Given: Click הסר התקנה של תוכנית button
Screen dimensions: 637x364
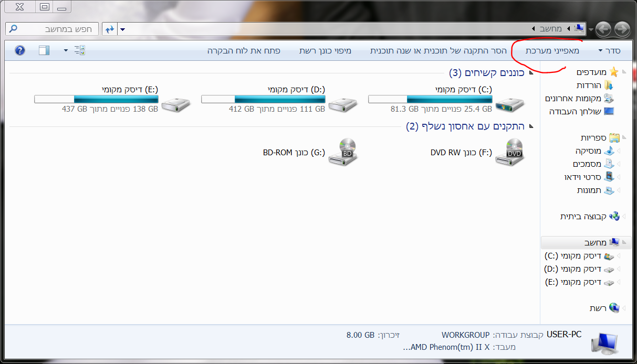Looking at the screenshot, I should point(438,51).
